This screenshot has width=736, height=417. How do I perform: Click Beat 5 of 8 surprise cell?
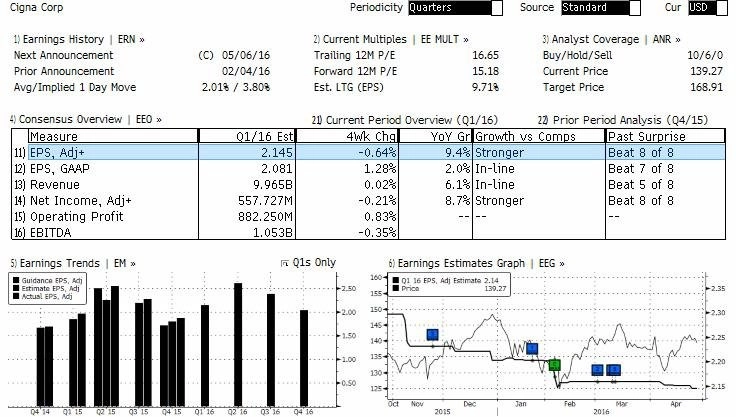click(641, 185)
